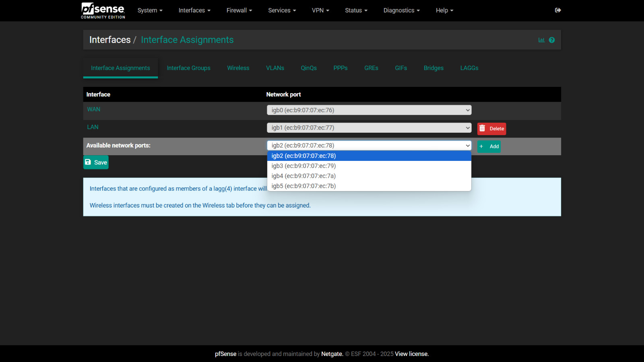
Task: Click the View license link in footer
Action: [x=411, y=354]
